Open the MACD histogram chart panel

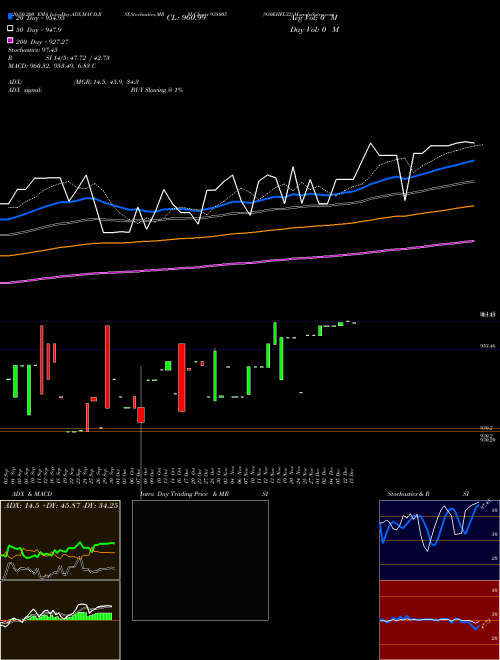61,620
